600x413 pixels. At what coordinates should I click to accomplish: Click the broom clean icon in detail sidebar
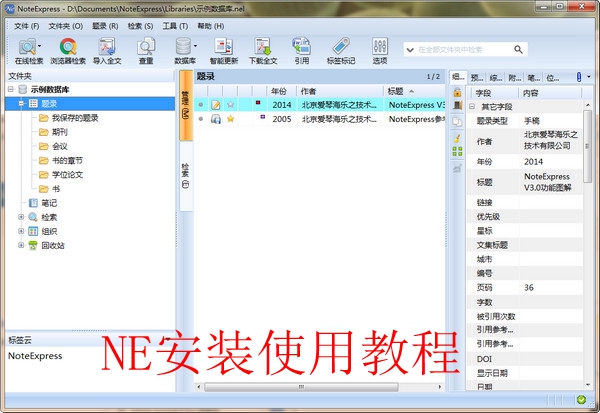[x=457, y=137]
